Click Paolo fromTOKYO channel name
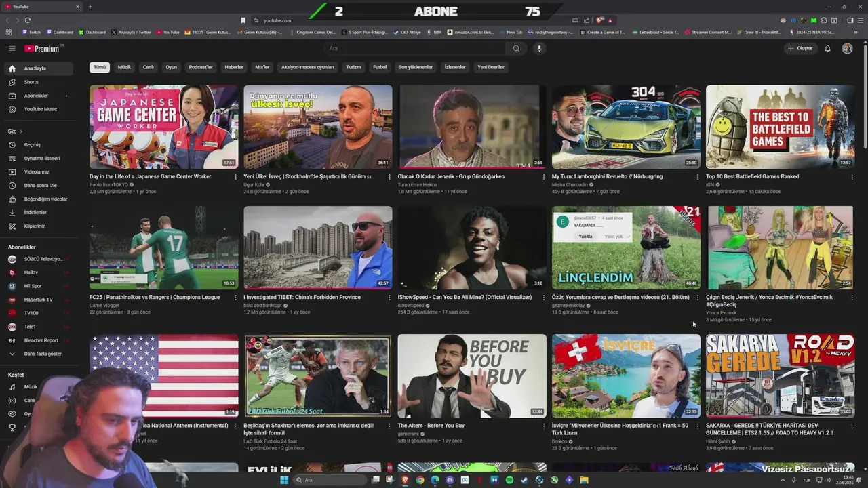The width and height of the screenshot is (868, 488). coord(108,184)
